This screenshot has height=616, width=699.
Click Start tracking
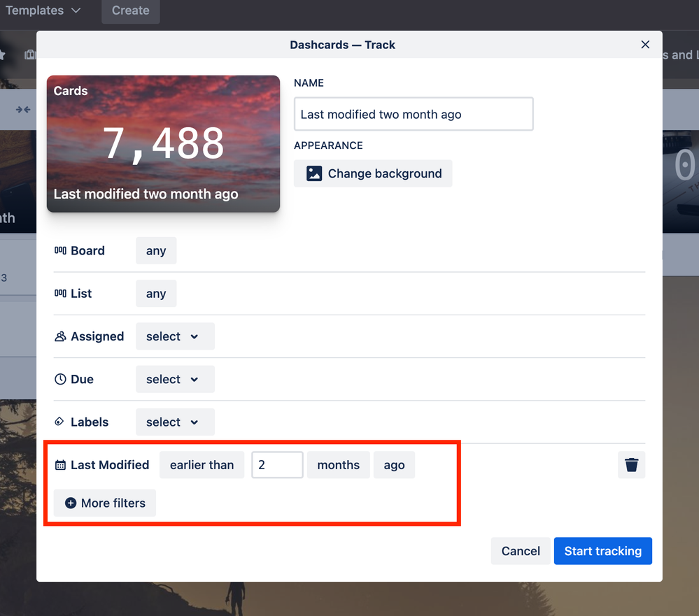(602, 551)
